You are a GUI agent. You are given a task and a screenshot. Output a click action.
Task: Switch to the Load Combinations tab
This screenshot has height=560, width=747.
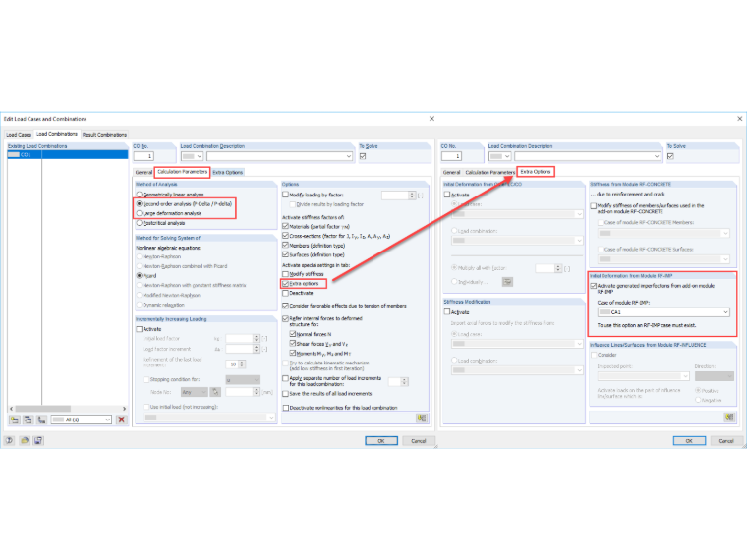click(x=57, y=134)
